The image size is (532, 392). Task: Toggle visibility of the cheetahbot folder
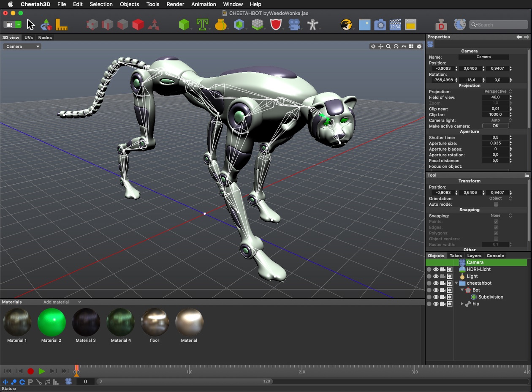436,283
